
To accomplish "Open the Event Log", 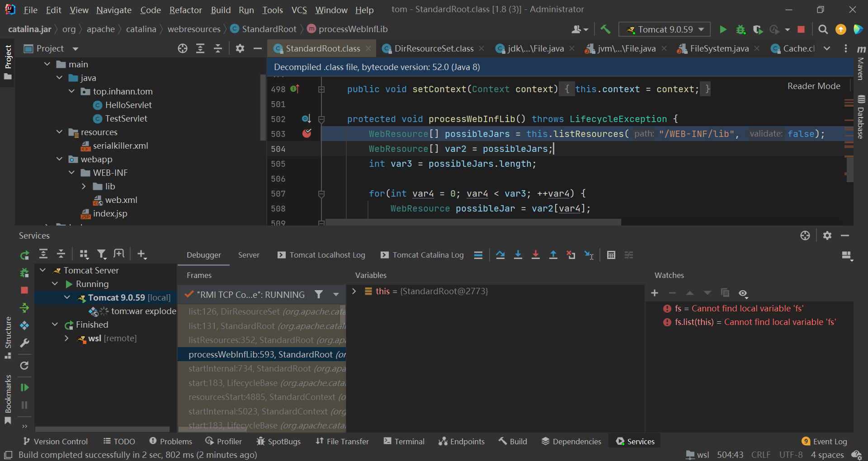I will pyautogui.click(x=824, y=442).
